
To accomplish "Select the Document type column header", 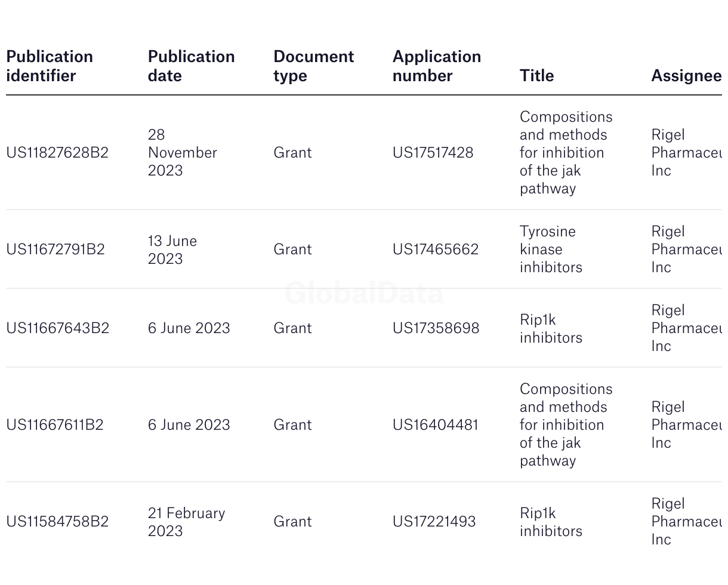I will click(313, 66).
